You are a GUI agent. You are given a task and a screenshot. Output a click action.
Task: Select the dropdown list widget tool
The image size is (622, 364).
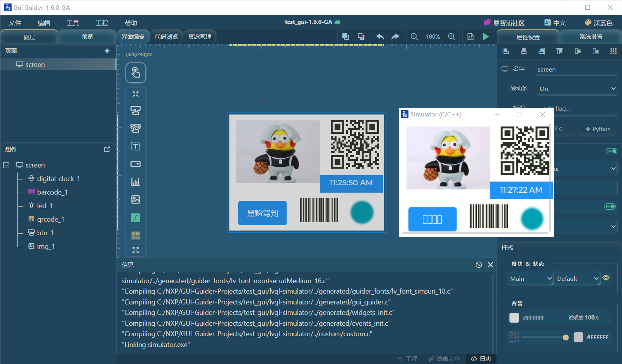tap(135, 164)
